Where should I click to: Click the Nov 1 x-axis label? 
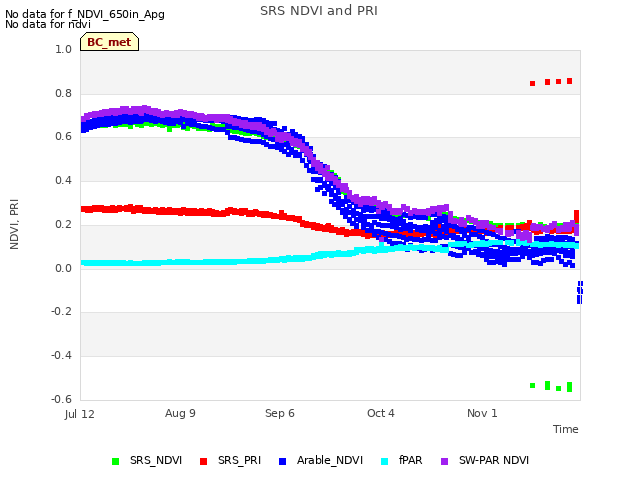(482, 413)
